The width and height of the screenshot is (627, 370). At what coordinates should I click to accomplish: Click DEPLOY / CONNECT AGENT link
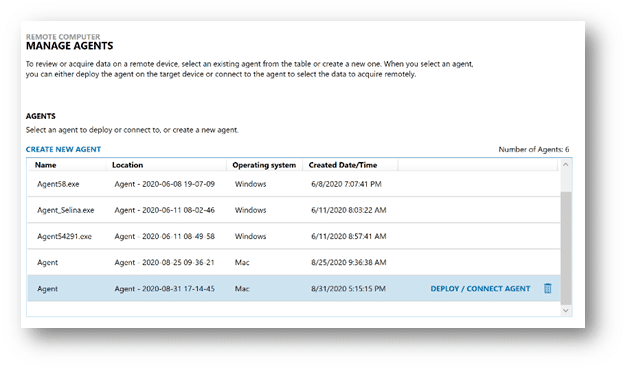tap(480, 289)
